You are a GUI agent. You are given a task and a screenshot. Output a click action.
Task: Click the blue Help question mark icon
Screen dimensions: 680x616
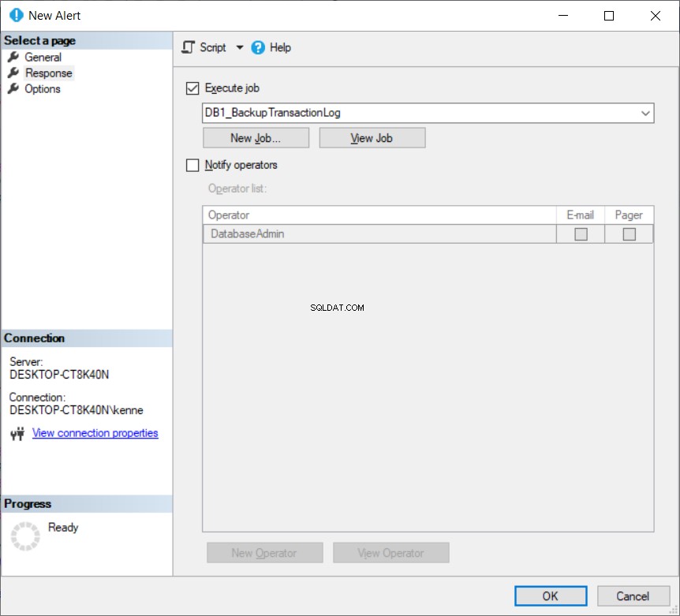[x=258, y=47]
